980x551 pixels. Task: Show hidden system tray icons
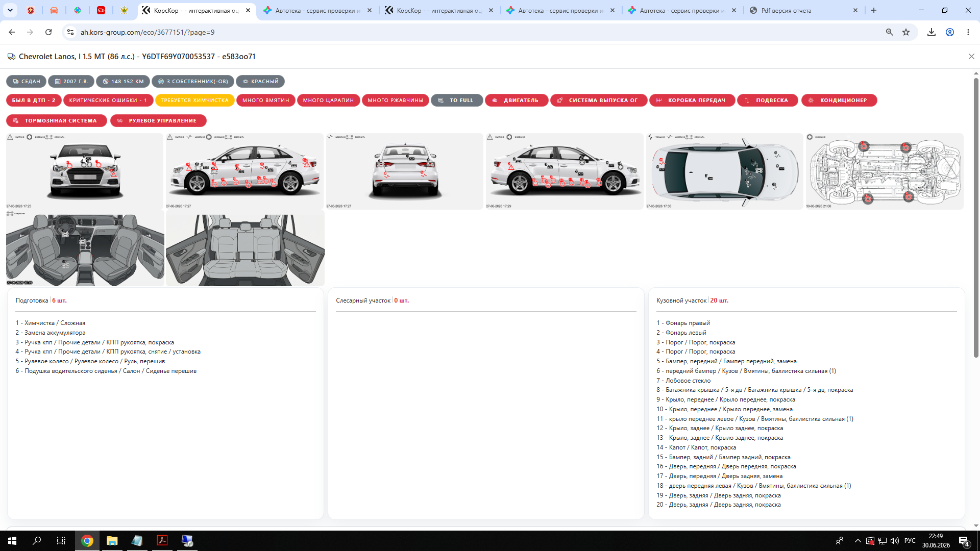point(857,540)
